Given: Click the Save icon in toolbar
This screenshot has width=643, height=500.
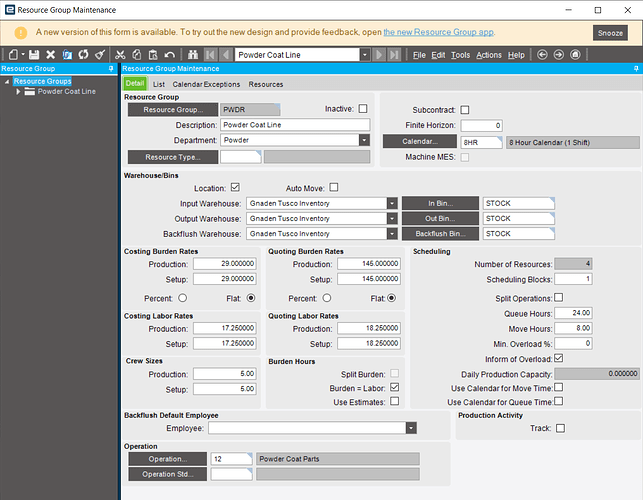Looking at the screenshot, I should (x=34, y=54).
